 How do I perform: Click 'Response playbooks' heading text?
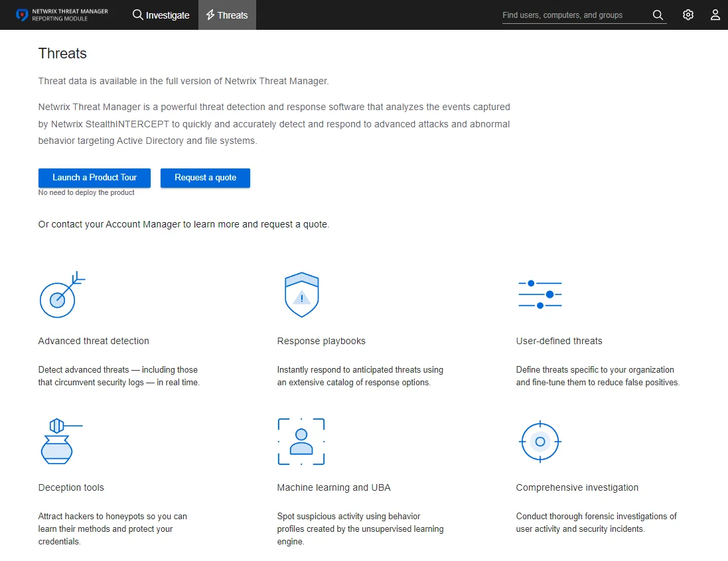321,341
